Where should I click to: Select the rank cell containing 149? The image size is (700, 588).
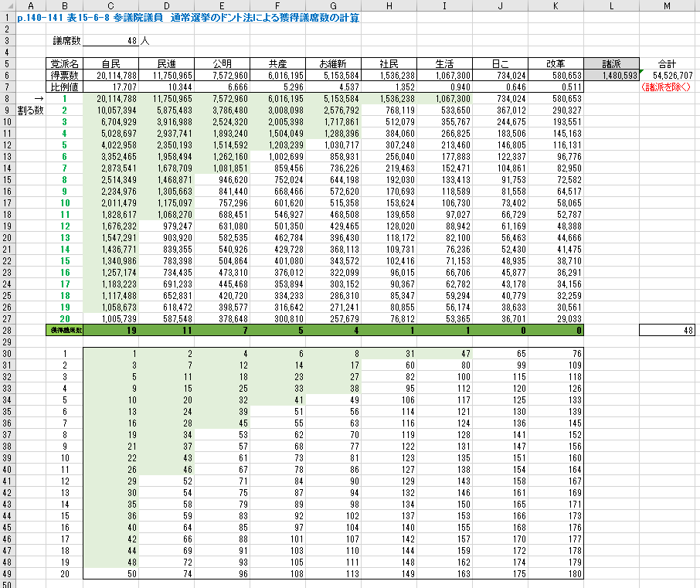tap(389, 574)
